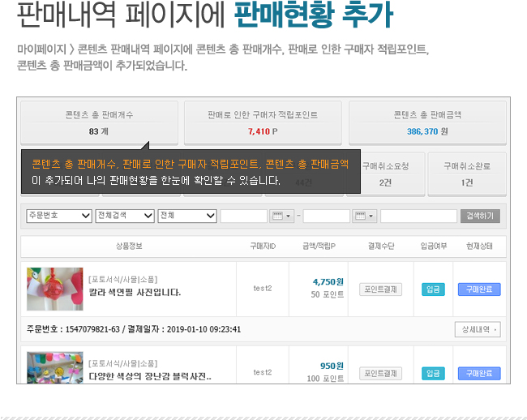
Task: Click the 포토서식/사물|소품 category above 칼라 색연필
Action: point(123,280)
